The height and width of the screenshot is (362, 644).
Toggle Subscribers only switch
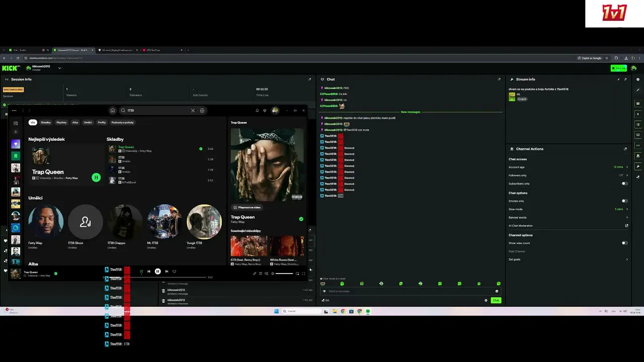(x=624, y=184)
